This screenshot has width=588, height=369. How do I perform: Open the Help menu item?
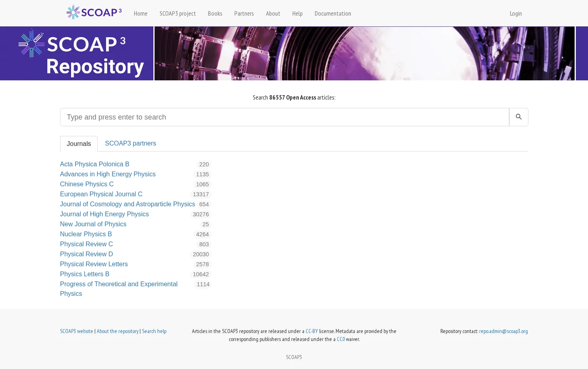point(297,14)
